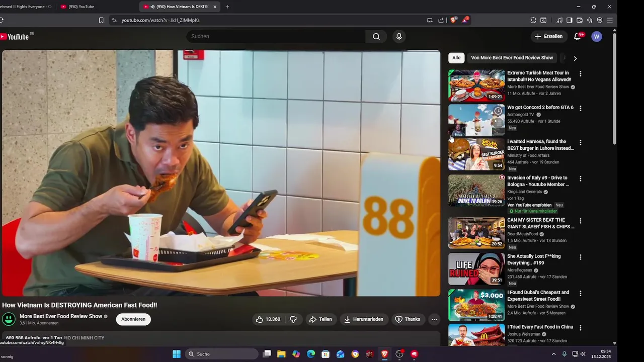Open options for 'I Tried Every Fast Food in China'
The width and height of the screenshot is (644, 362).
point(580,328)
